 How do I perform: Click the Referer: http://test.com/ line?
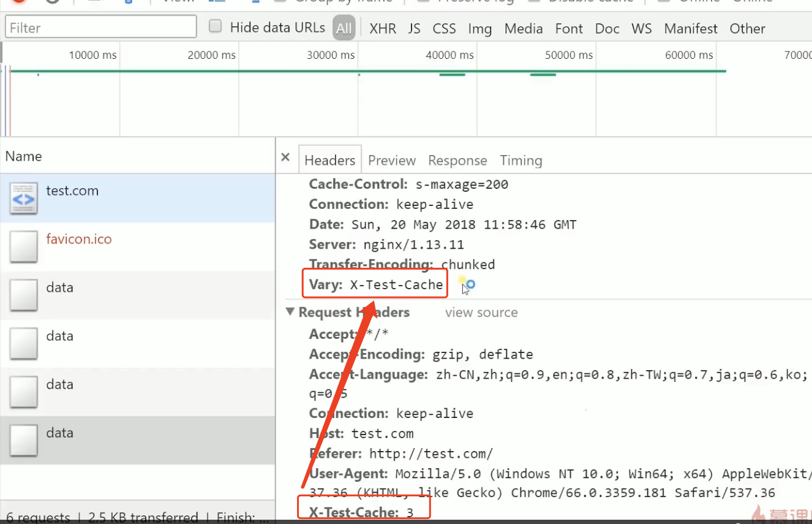click(400, 454)
